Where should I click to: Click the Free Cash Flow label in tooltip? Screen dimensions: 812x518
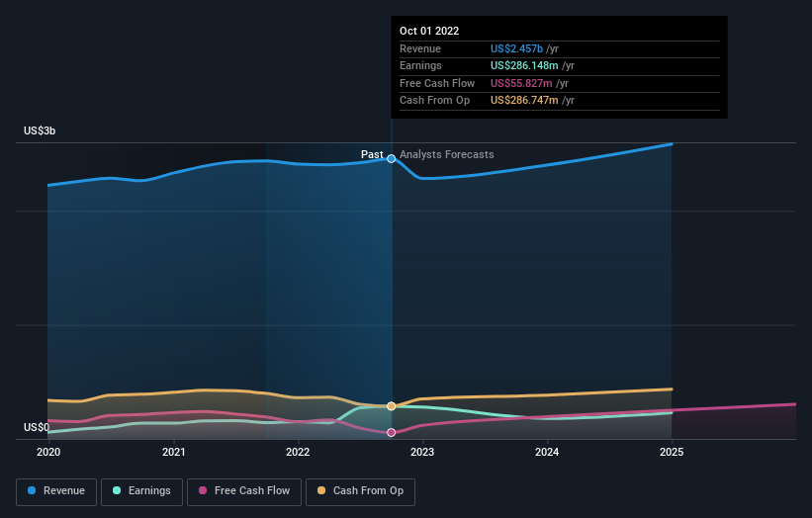pos(437,83)
